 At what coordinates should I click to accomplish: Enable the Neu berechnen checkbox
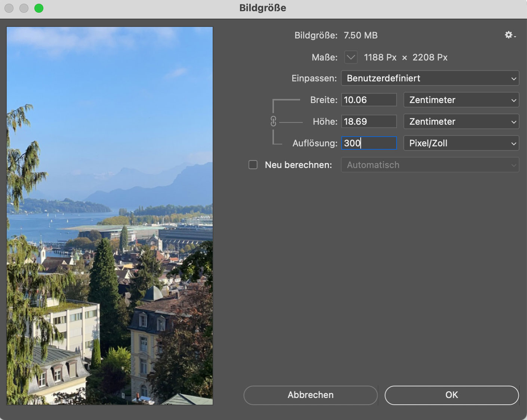(x=253, y=165)
